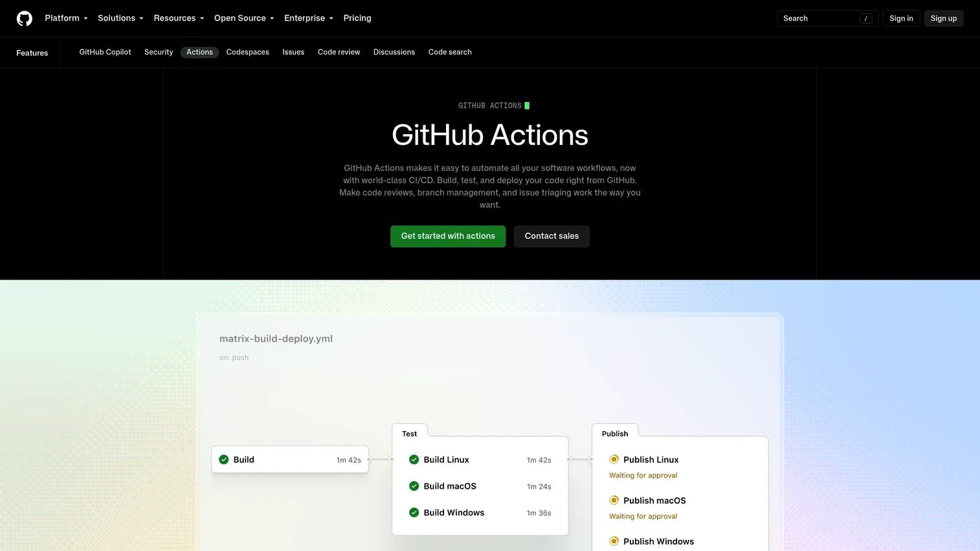This screenshot has width=980, height=551.
Task: Click the Sign in button
Action: (901, 18)
